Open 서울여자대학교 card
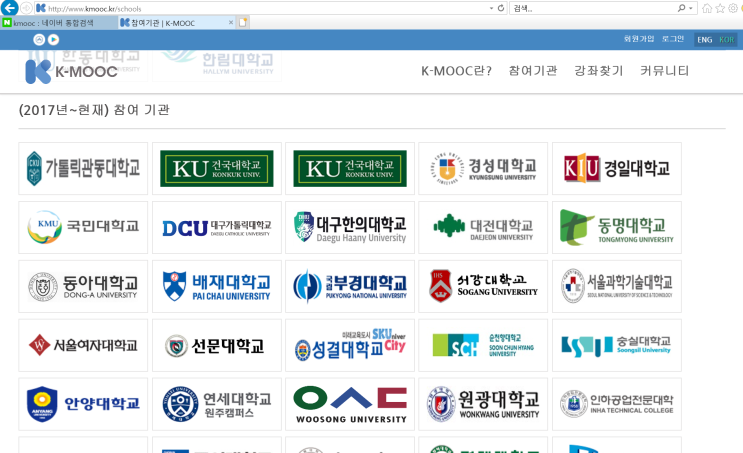The image size is (743, 453). [x=83, y=345]
